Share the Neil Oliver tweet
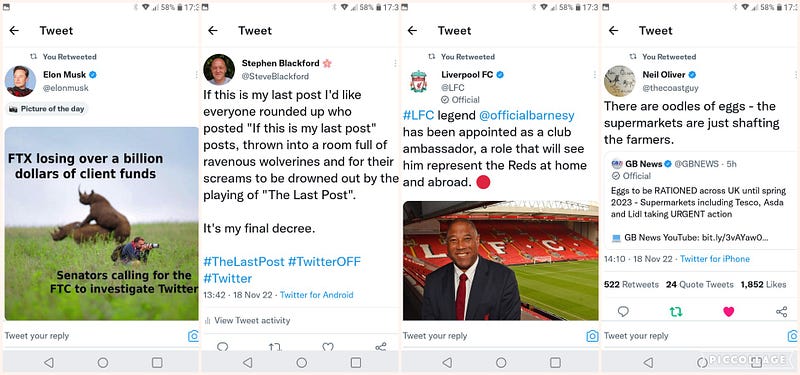 click(x=781, y=312)
